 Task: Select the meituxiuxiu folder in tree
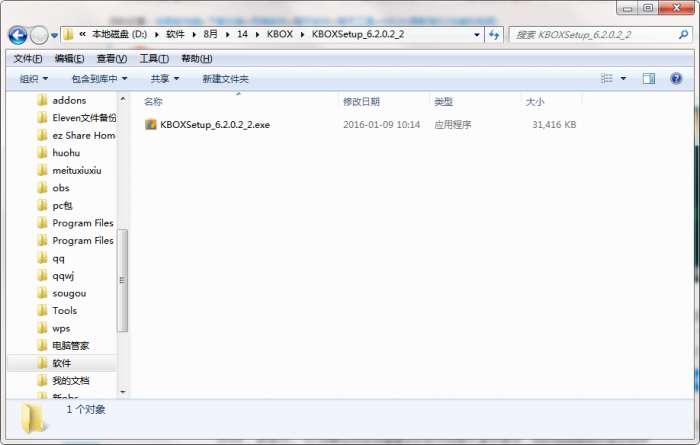76,171
